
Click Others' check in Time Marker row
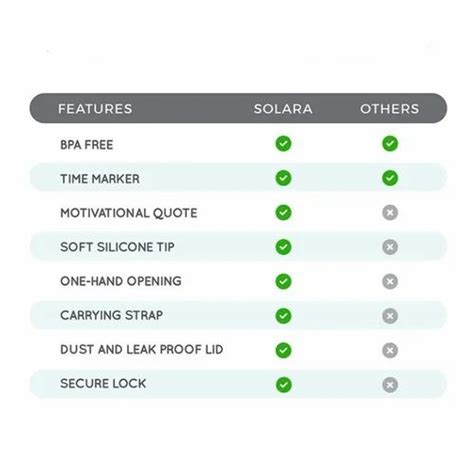[390, 178]
